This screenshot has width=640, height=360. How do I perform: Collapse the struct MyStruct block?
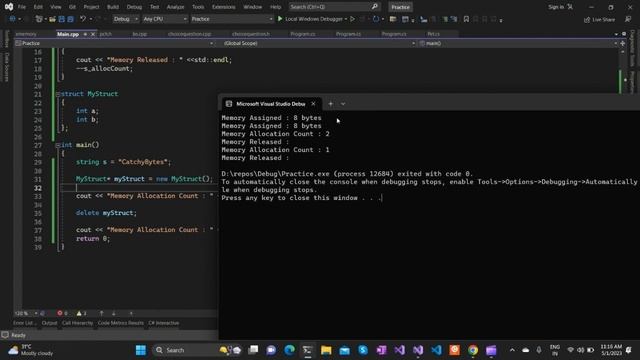[x=58, y=94]
